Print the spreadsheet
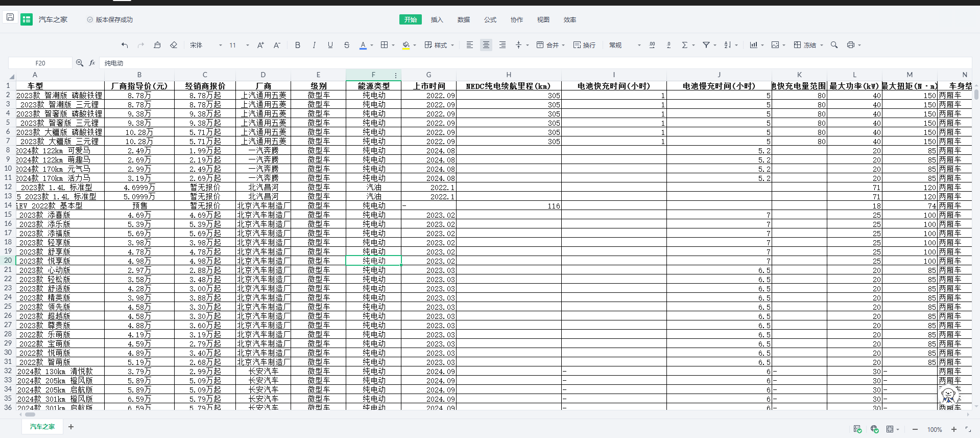Screen dimensions: 980x438 pyautogui.click(x=851, y=45)
